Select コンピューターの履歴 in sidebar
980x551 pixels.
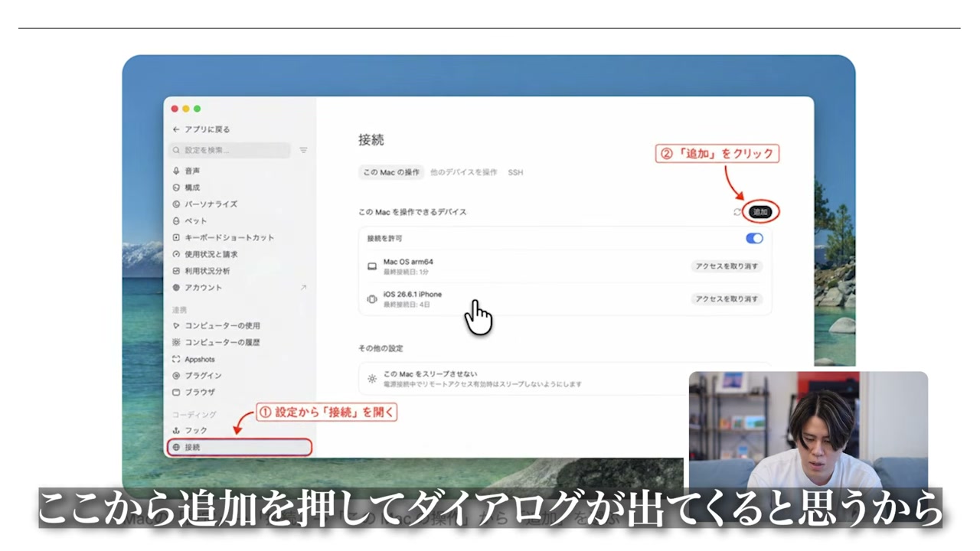(x=216, y=343)
